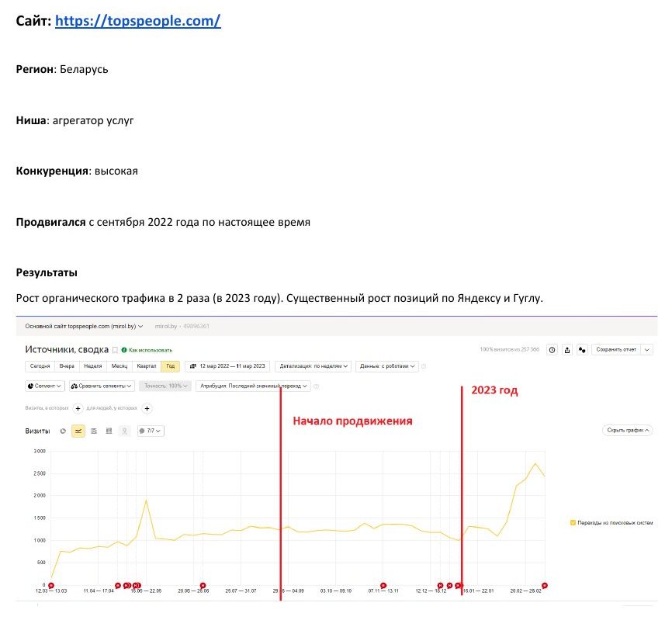672x620 pixels.
Task: Switch chart to pie chart view
Action: pos(63,431)
